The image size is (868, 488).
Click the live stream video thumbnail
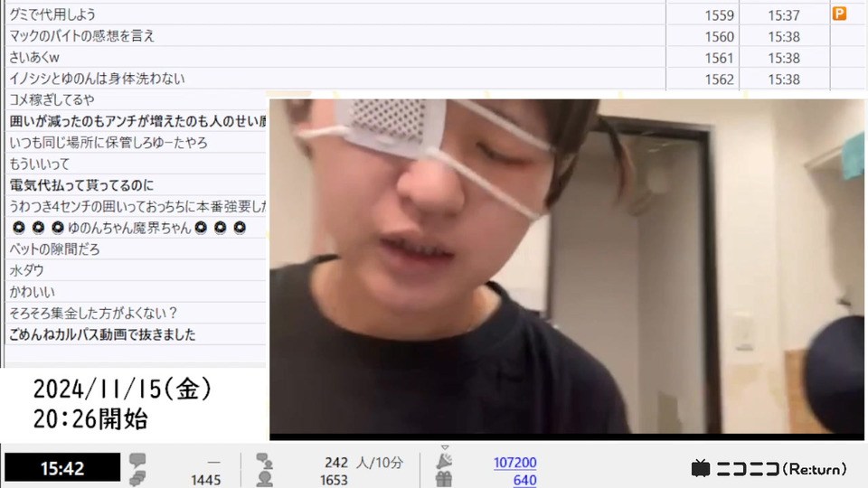pyautogui.click(x=567, y=267)
